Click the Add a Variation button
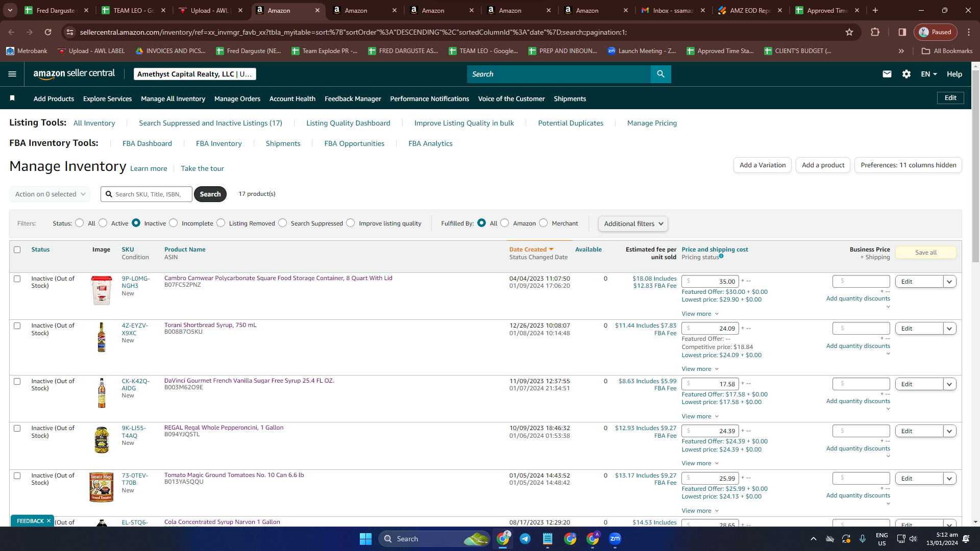 click(x=763, y=165)
